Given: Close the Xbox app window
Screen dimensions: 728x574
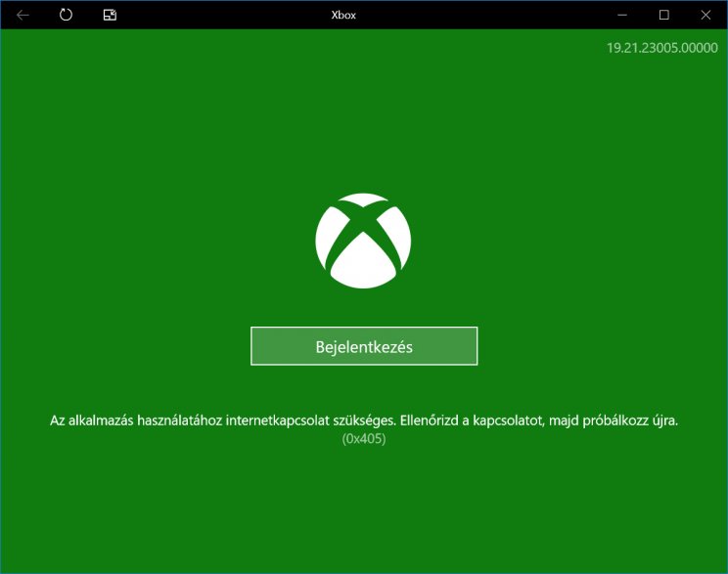Looking at the screenshot, I should [x=705, y=16].
